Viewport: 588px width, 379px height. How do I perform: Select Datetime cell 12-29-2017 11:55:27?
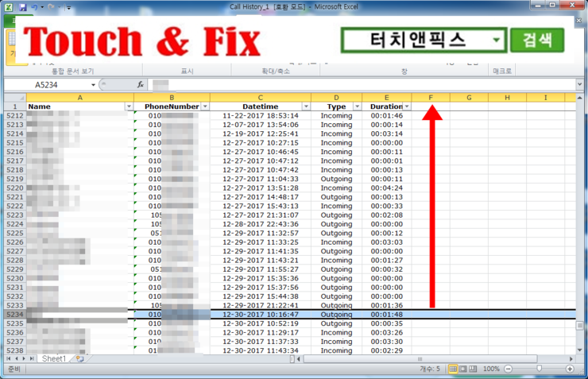261,269
